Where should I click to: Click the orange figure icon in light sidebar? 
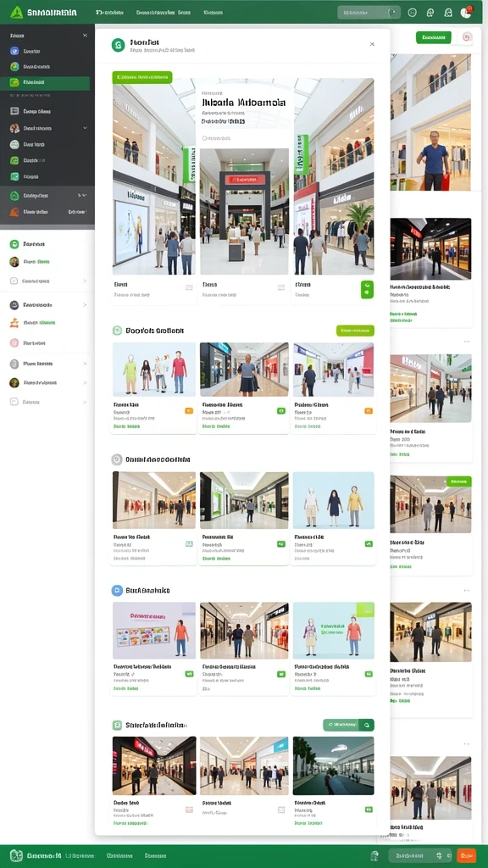(14, 323)
